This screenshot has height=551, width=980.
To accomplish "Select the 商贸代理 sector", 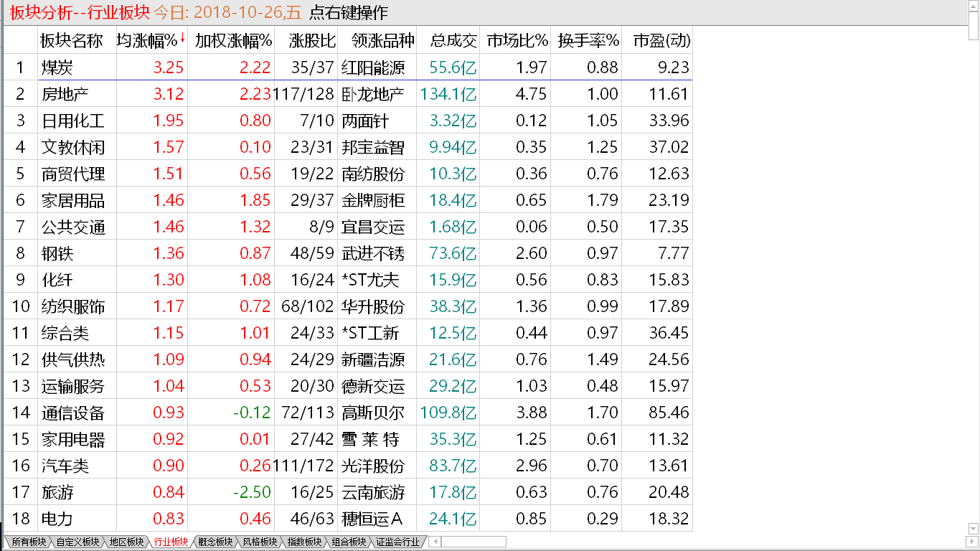I will (73, 174).
